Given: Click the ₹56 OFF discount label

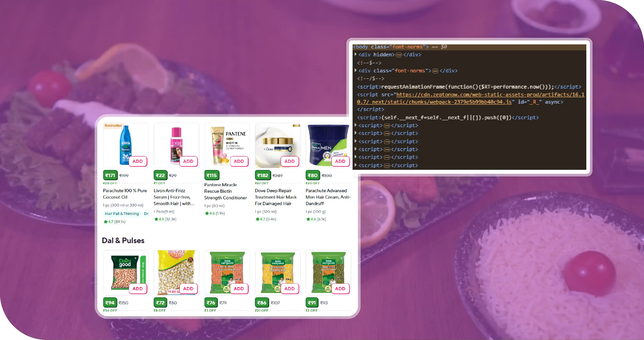Looking at the screenshot, I should 110,310.
